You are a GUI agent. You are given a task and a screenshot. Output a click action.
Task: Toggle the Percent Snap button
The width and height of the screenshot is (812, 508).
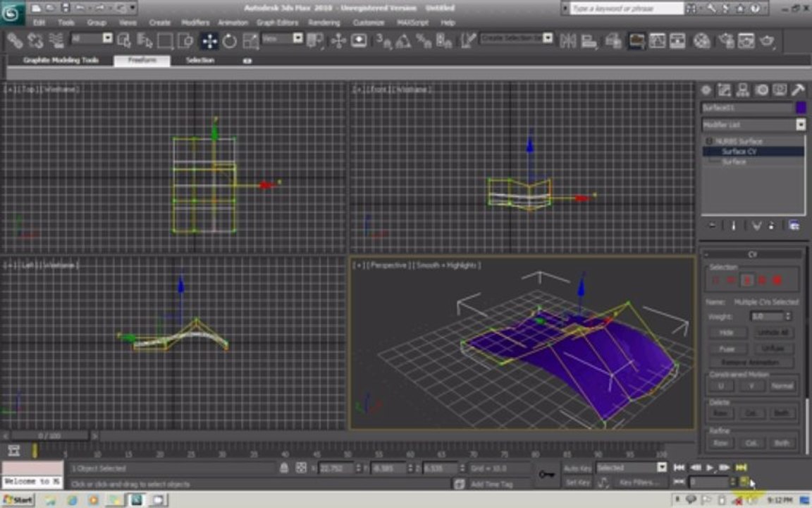pos(424,40)
